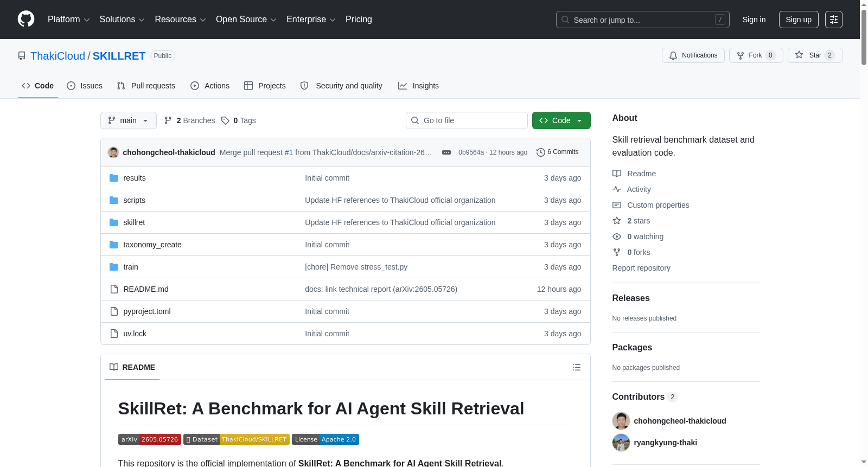Open the Releases heading link
This screenshot has width=868, height=467.
pos(631,298)
